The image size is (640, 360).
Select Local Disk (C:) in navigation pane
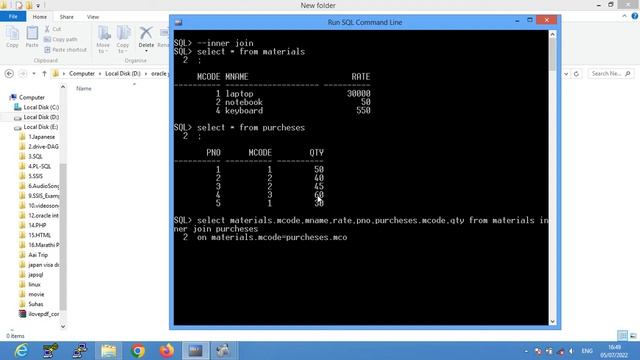coord(41,107)
